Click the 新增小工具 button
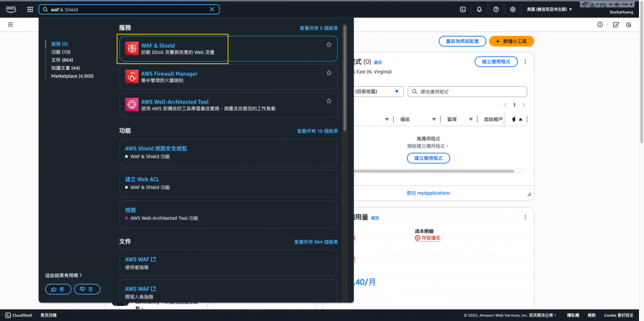The height and width of the screenshot is (321, 644). click(511, 41)
